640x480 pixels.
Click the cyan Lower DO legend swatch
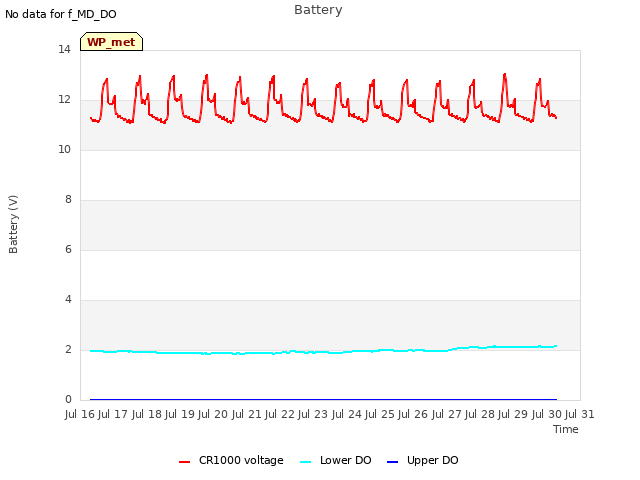pyautogui.click(x=305, y=462)
